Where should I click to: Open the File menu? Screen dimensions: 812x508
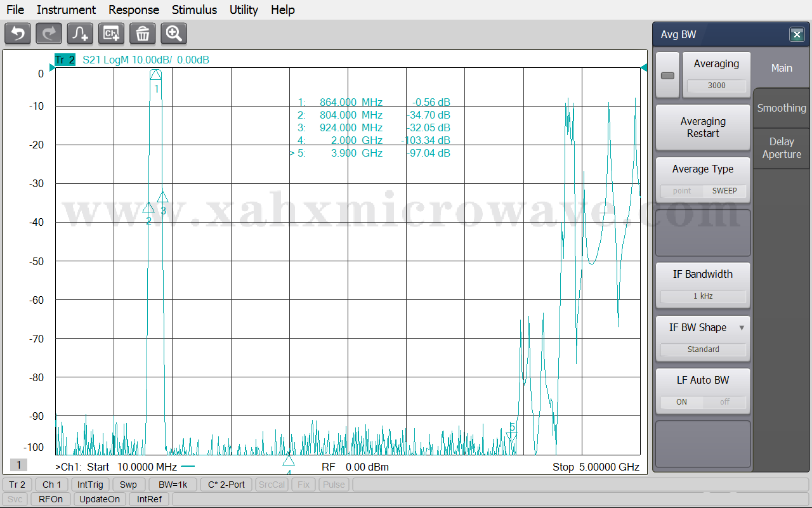(15, 10)
